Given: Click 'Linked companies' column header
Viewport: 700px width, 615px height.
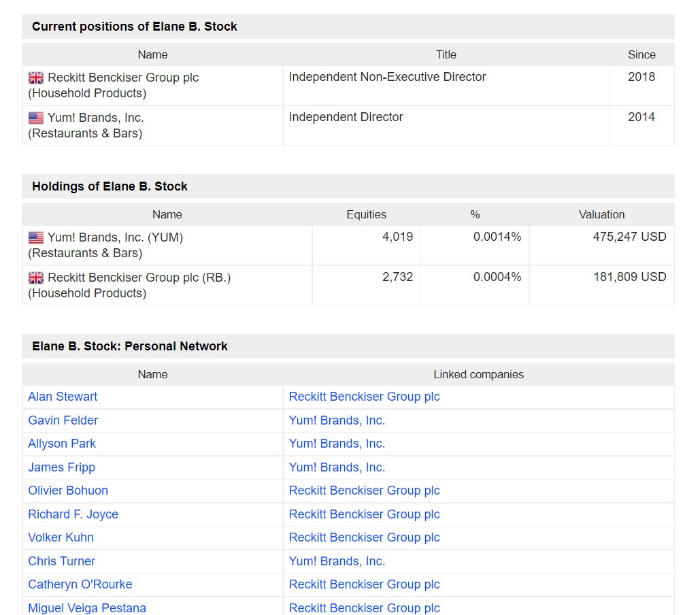Looking at the screenshot, I should [479, 374].
